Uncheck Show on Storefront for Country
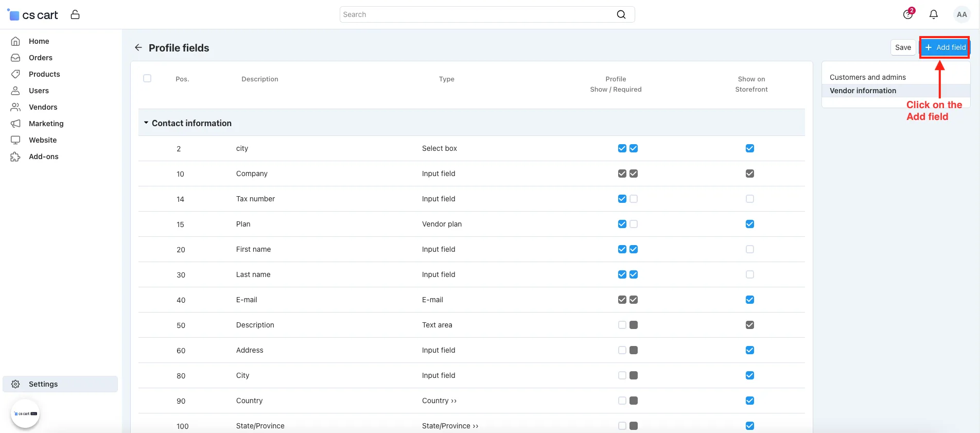The width and height of the screenshot is (980, 433). [750, 401]
